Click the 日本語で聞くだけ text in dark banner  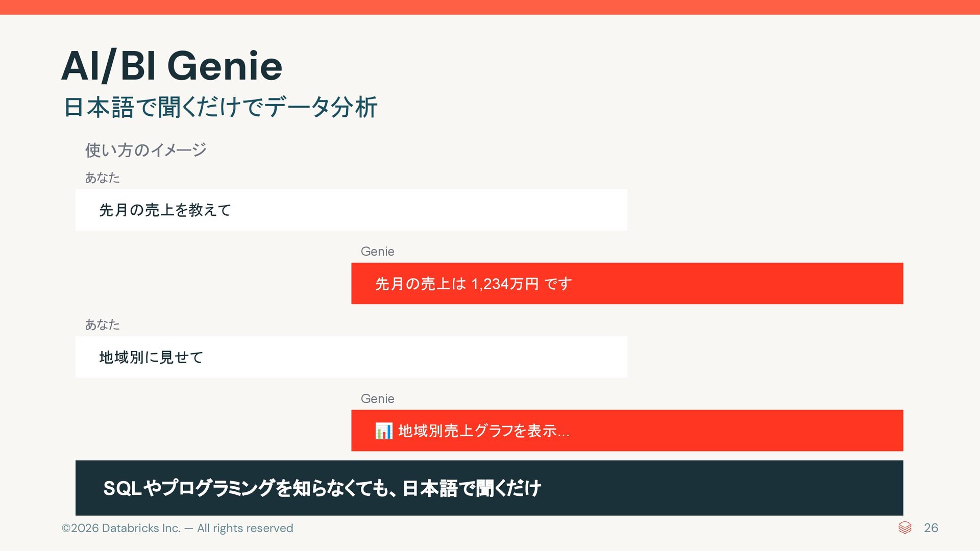pos(472,488)
